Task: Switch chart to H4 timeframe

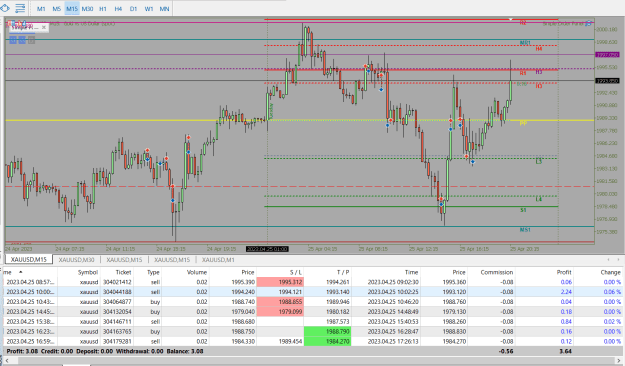Action: (x=118, y=8)
